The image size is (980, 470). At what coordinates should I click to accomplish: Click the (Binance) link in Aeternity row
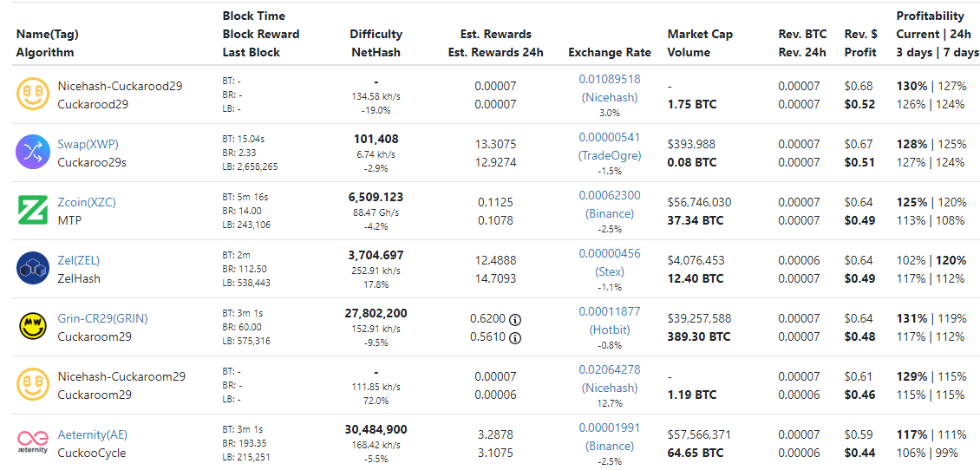point(610,446)
